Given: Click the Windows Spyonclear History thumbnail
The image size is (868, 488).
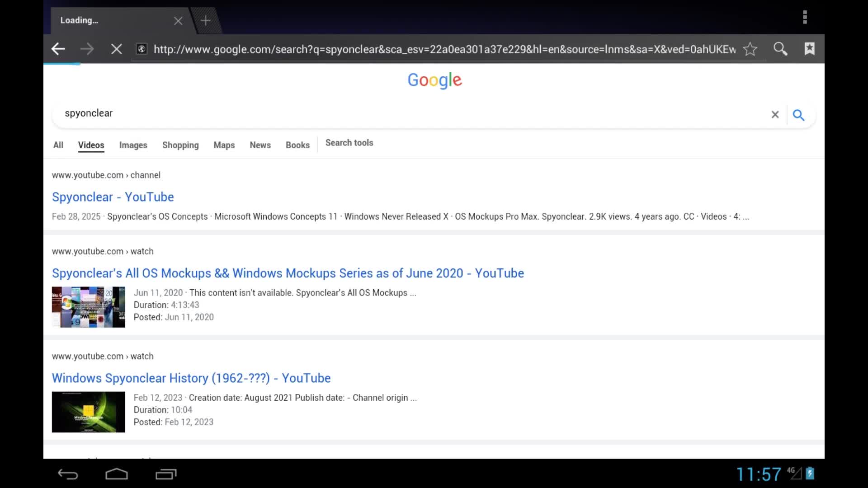Looking at the screenshot, I should coord(89,412).
